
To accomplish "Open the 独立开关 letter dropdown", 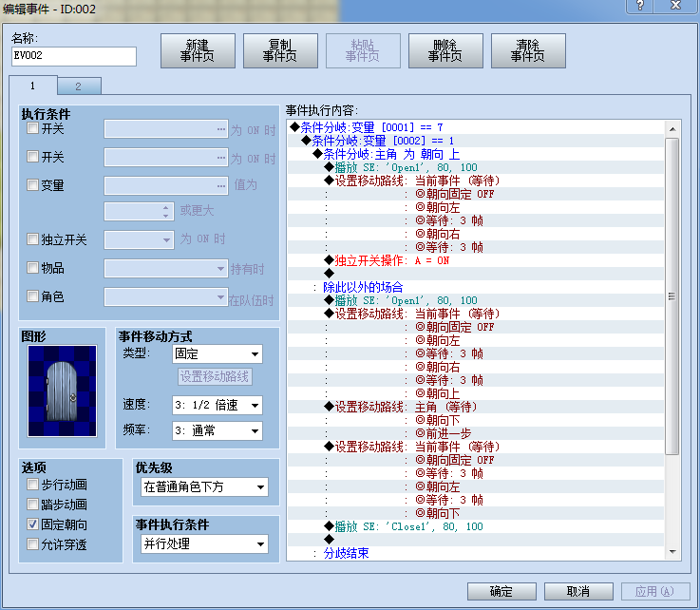I will pos(139,239).
